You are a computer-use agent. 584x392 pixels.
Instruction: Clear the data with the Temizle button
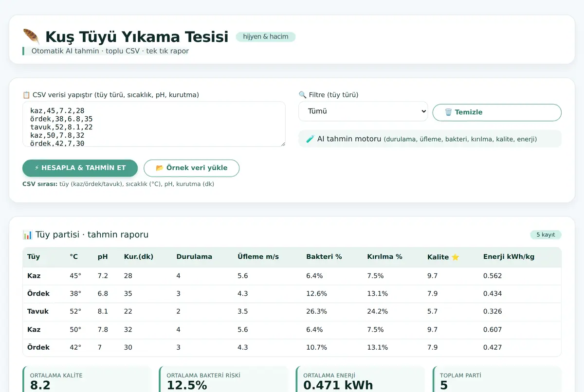point(497,112)
